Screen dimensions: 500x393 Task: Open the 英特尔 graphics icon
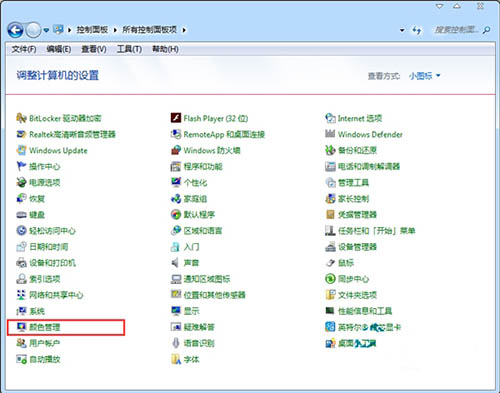(x=330, y=327)
